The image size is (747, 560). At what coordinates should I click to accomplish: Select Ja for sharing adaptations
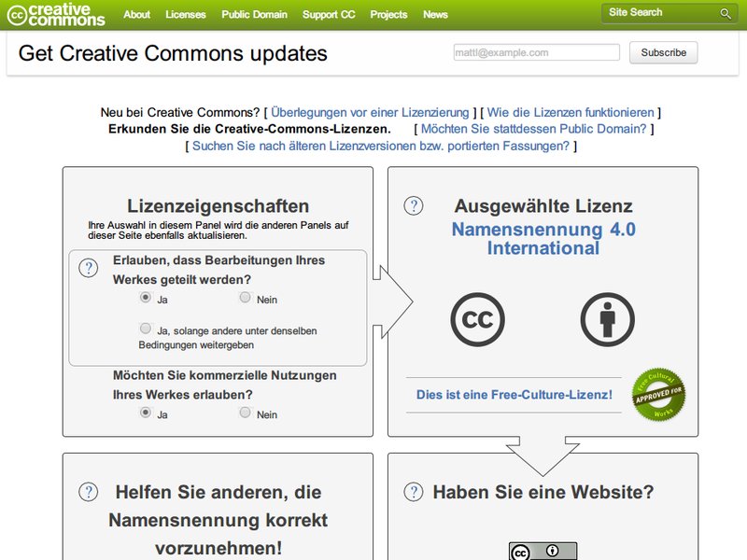[146, 298]
